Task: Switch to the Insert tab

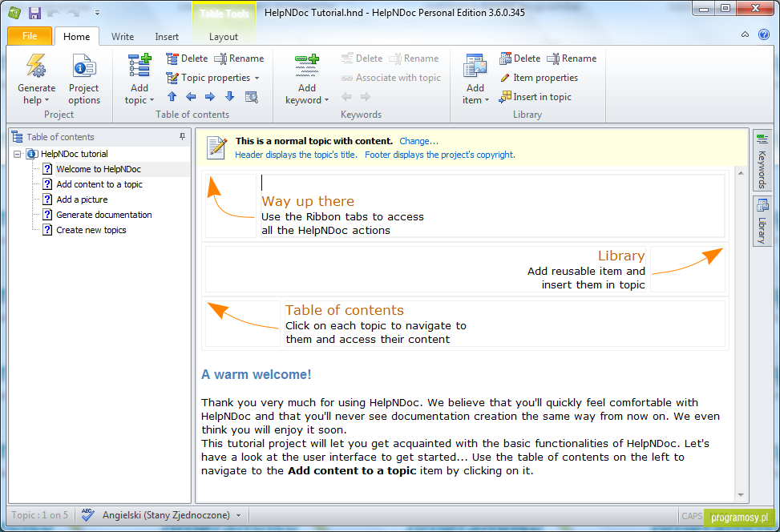Action: coord(167,36)
